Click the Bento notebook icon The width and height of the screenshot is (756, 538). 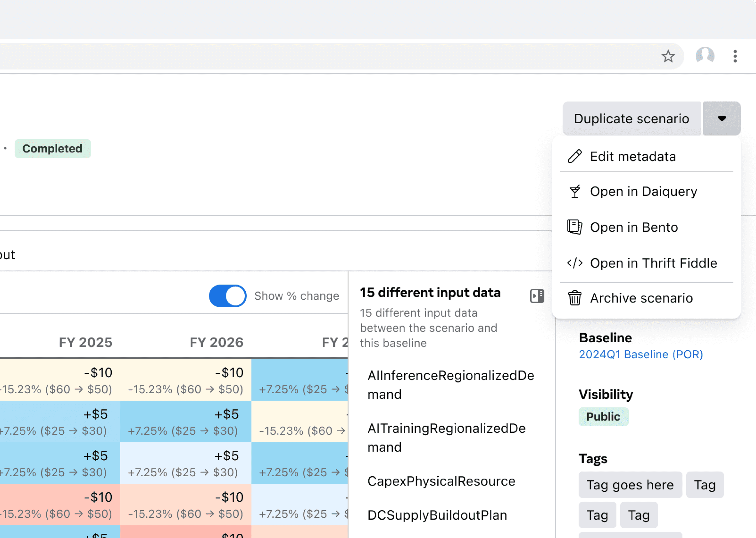(x=575, y=227)
